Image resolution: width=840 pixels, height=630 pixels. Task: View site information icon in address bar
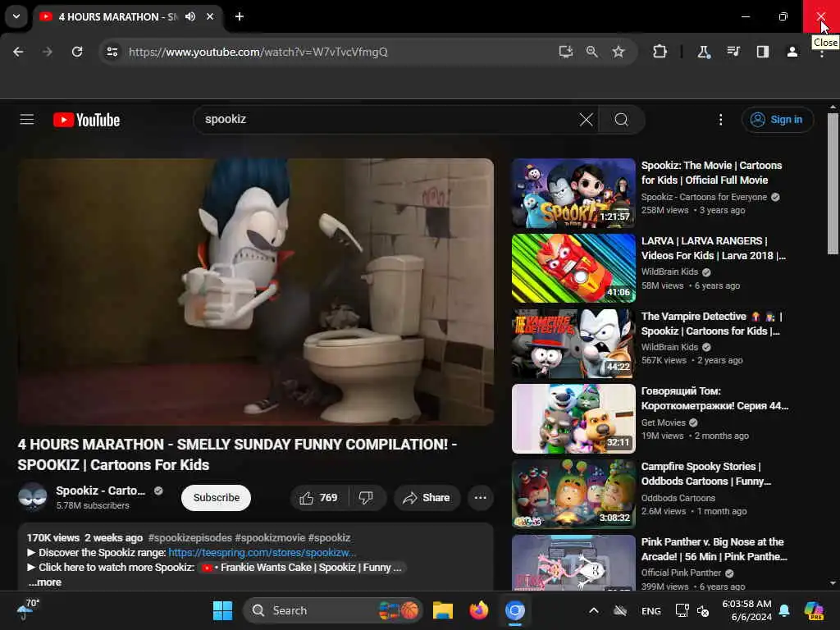(x=112, y=52)
